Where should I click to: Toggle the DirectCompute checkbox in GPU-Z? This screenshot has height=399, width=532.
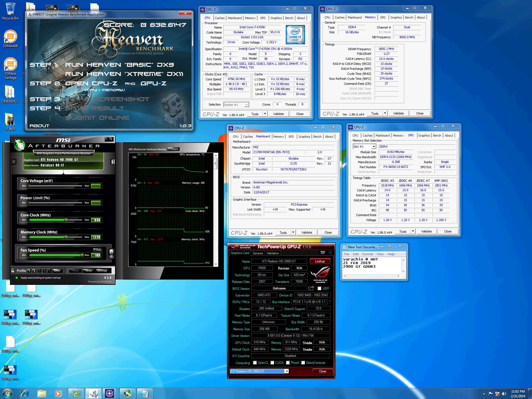click(303, 363)
